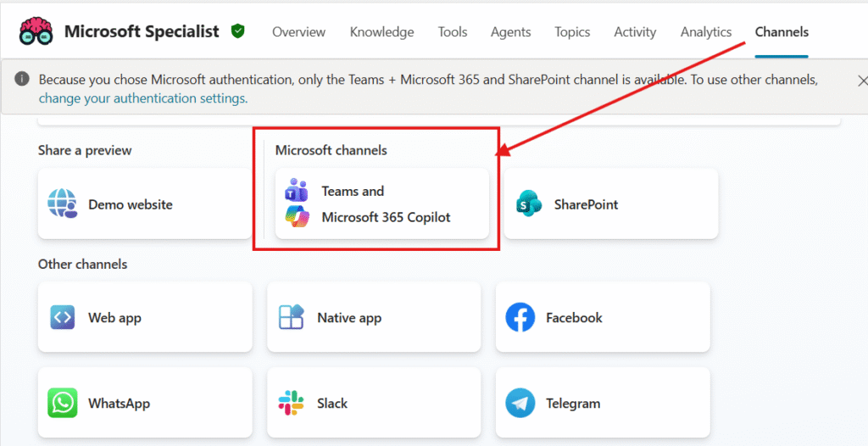Screen dimensions: 868x446
Task: Click the SharePoint channel icon
Action: point(529,204)
